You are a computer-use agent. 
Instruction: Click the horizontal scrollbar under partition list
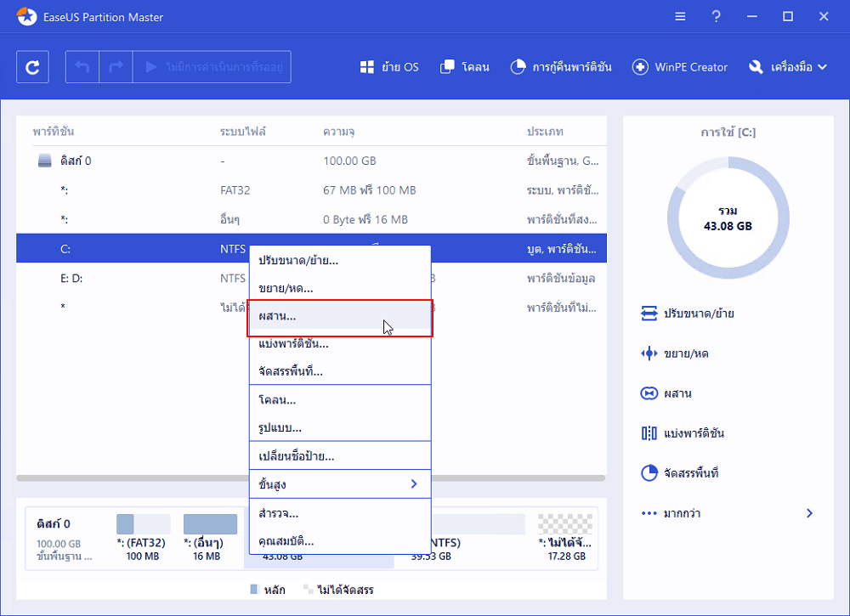pos(310,478)
